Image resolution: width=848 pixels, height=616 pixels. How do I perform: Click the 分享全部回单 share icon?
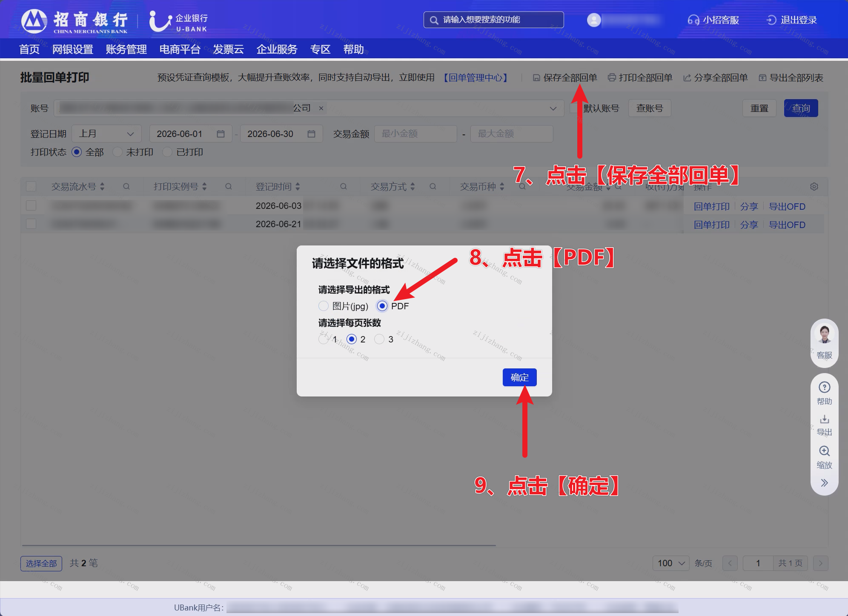point(687,78)
